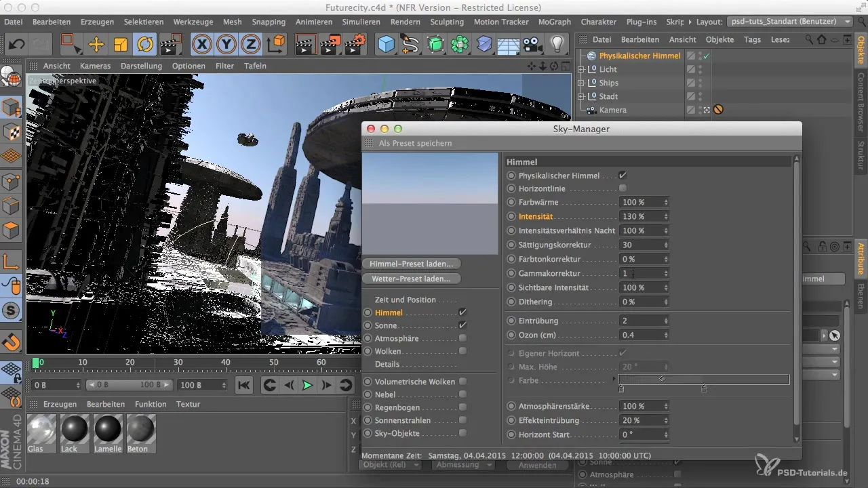This screenshot has height=488, width=868.
Task: Open the MoGraph menu
Action: tap(554, 22)
